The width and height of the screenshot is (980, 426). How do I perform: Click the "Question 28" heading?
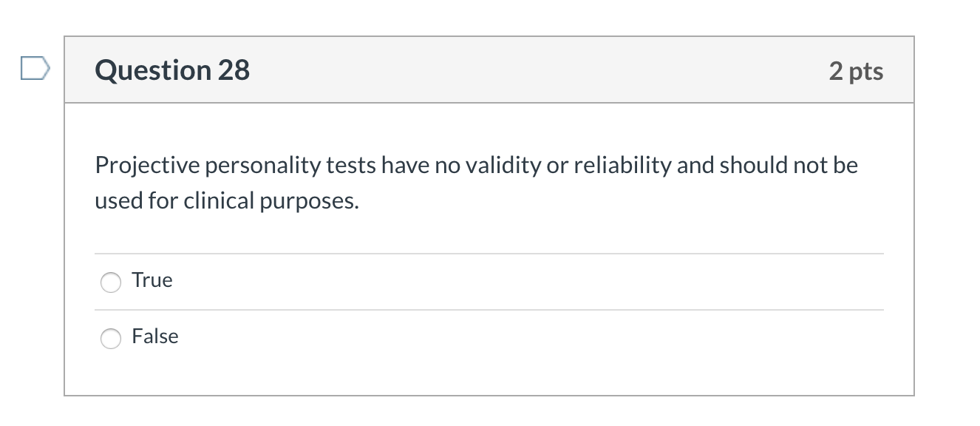click(x=172, y=71)
